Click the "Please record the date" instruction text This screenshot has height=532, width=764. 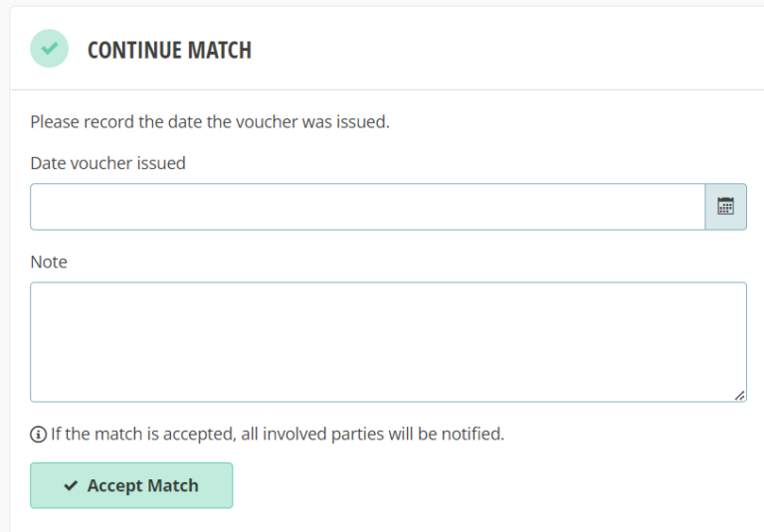(x=209, y=122)
